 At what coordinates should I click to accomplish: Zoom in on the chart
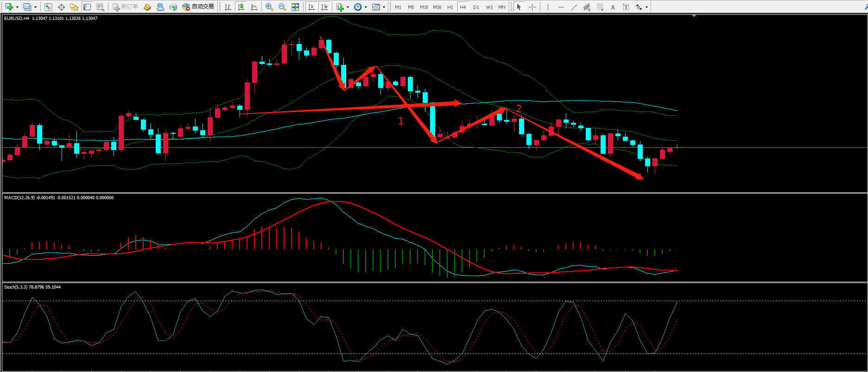click(x=269, y=7)
